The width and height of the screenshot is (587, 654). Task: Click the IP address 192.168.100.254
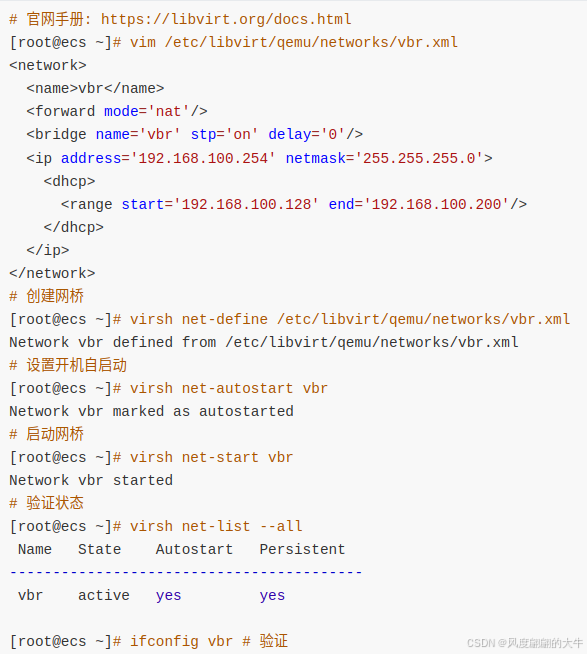click(x=203, y=158)
